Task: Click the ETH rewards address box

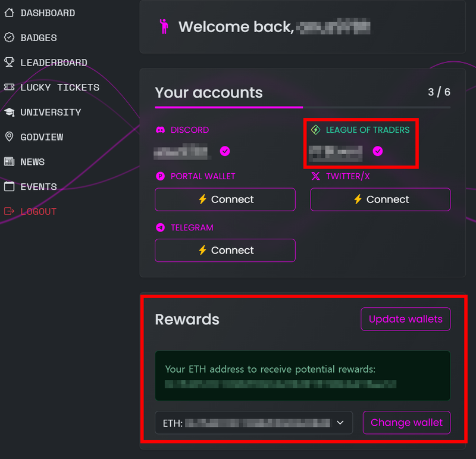Action: pyautogui.click(x=303, y=376)
